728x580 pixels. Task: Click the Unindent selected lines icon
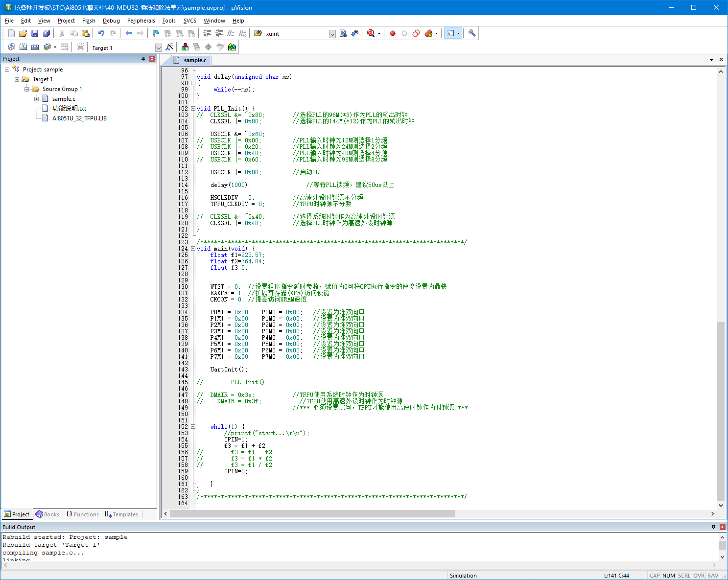(219, 33)
